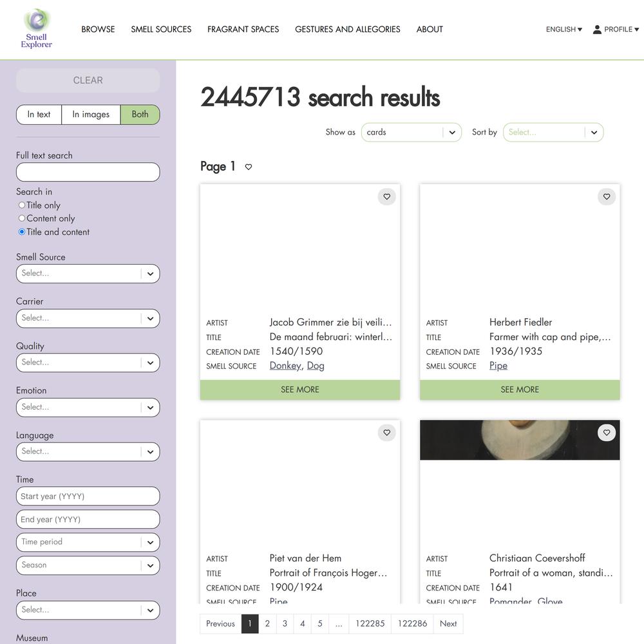Click the title 'De maand februari: winterl…'
The width and height of the screenshot is (644, 644).
click(330, 337)
